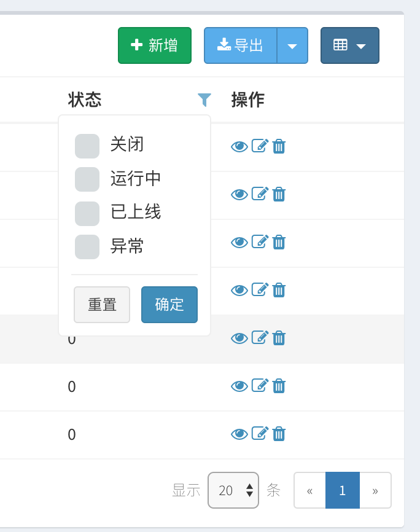Image resolution: width=420 pixels, height=532 pixels.
Task: Reset filters with the 重置 button
Action: point(102,304)
